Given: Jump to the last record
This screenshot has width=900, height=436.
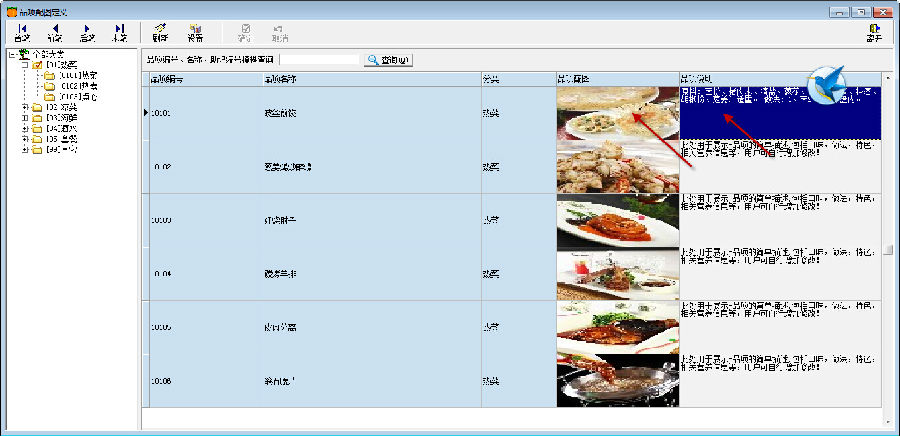Looking at the screenshot, I should [120, 32].
